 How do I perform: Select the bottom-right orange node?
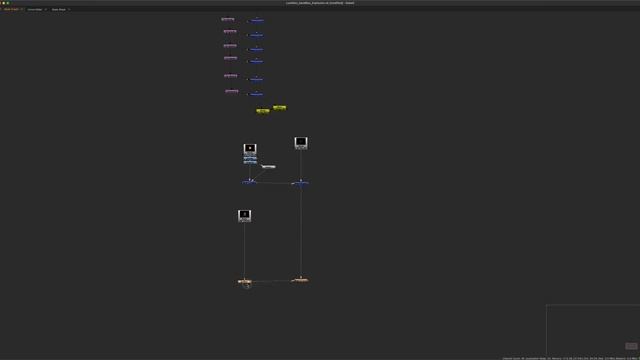click(x=300, y=280)
